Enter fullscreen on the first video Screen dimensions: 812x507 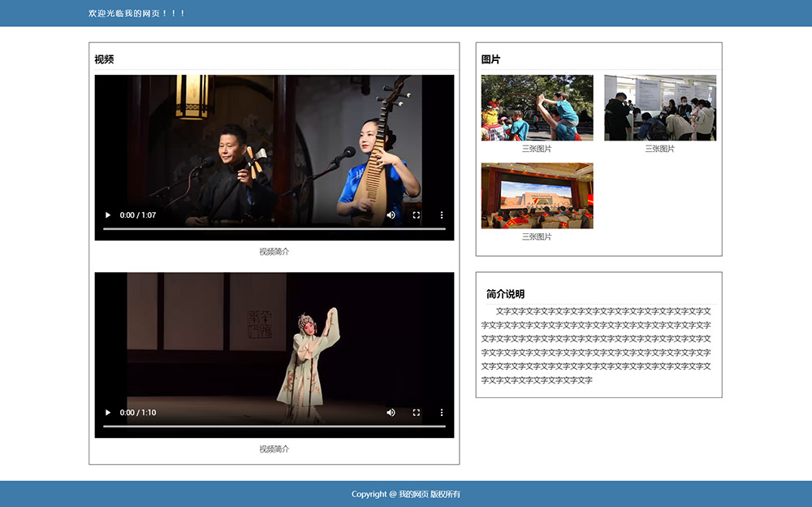tap(417, 215)
